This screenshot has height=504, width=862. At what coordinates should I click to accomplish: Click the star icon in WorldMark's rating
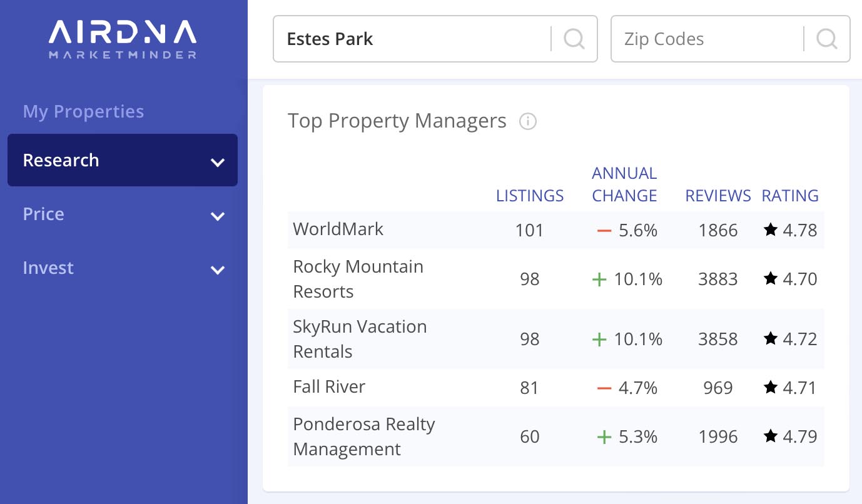point(770,230)
